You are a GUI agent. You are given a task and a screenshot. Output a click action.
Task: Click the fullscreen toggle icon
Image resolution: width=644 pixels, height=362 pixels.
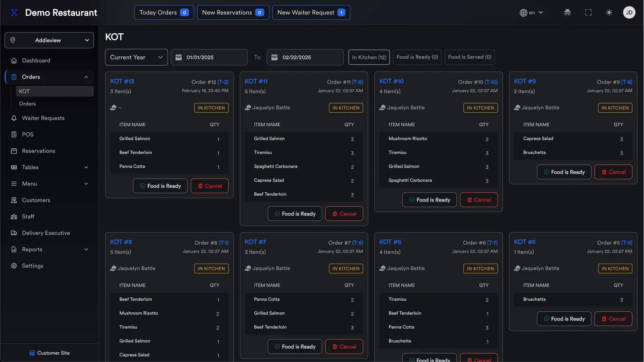click(x=588, y=12)
